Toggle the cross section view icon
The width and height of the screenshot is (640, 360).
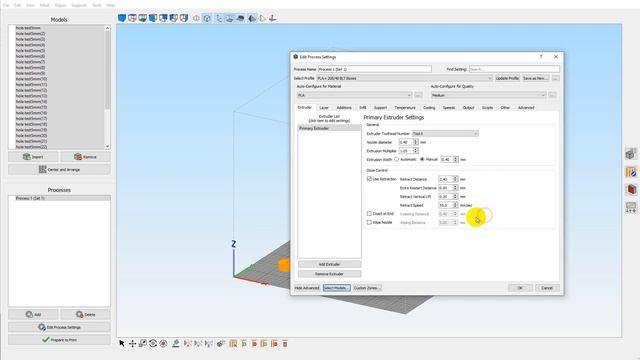[x=196, y=18]
